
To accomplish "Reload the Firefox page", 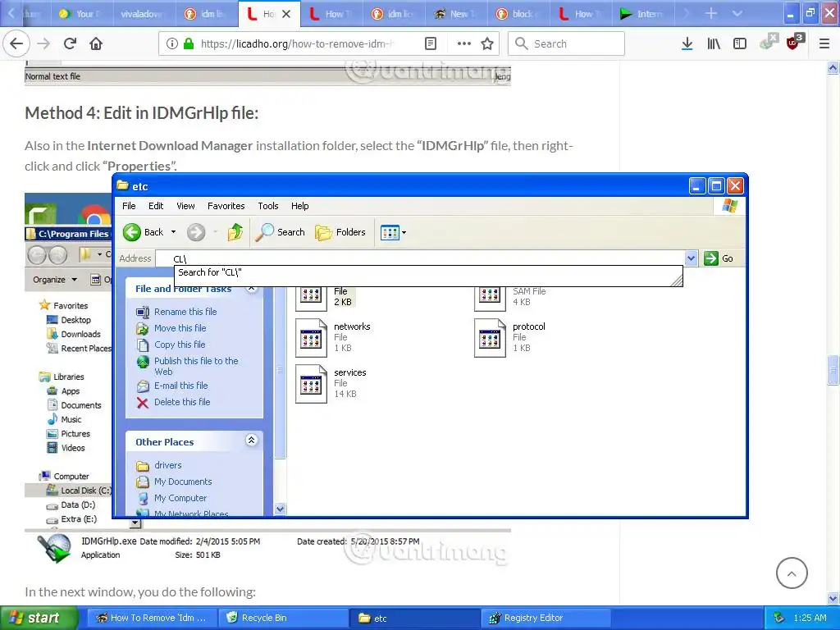I will coord(70,43).
